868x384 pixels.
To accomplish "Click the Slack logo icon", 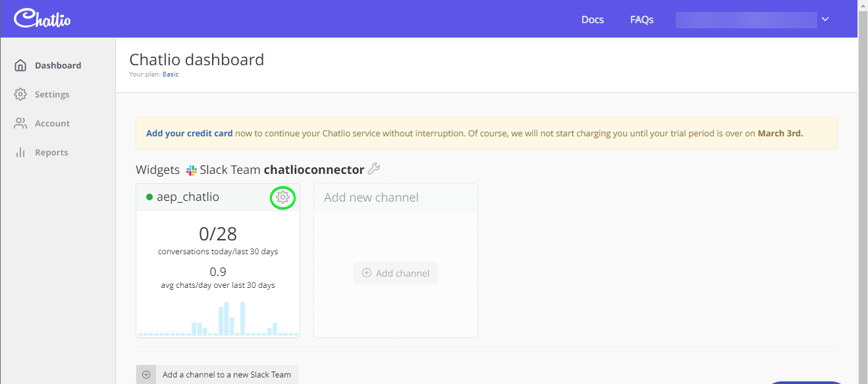I will click(192, 170).
